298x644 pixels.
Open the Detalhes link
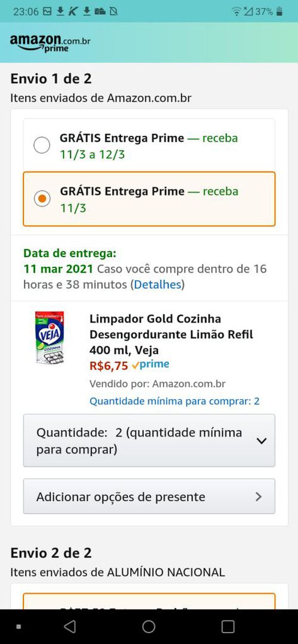(x=157, y=285)
